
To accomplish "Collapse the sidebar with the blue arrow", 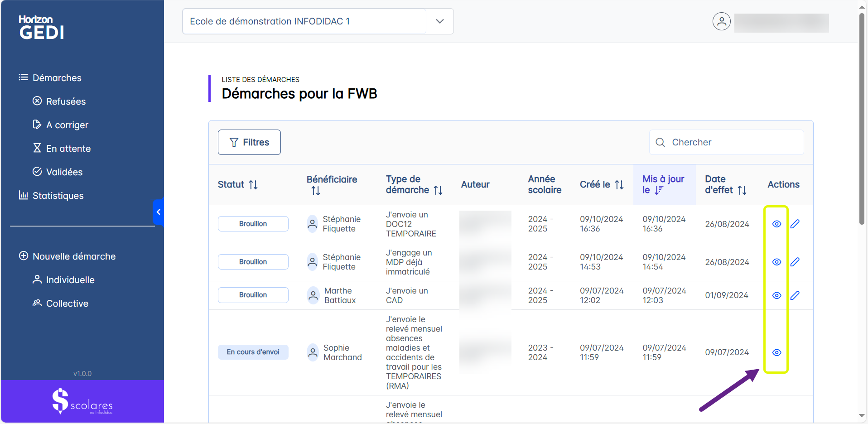I will pyautogui.click(x=158, y=212).
